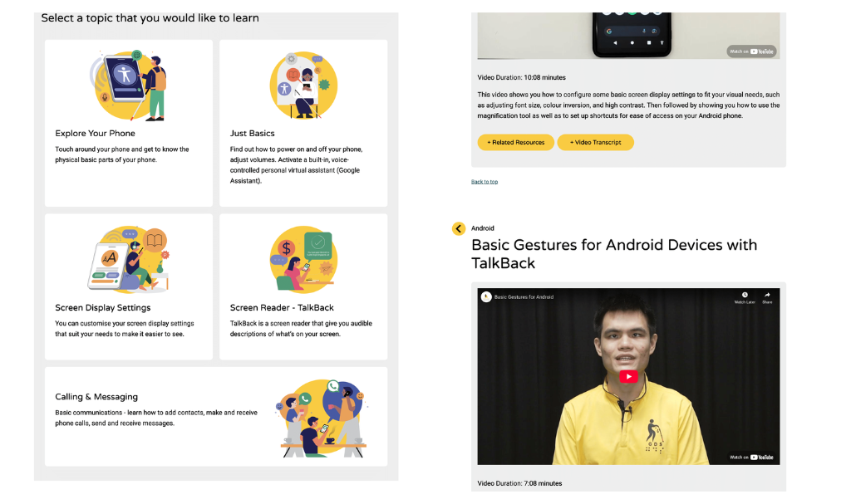Click the yellow back arrow beside Android
This screenshot has height=504, width=851.
click(459, 228)
